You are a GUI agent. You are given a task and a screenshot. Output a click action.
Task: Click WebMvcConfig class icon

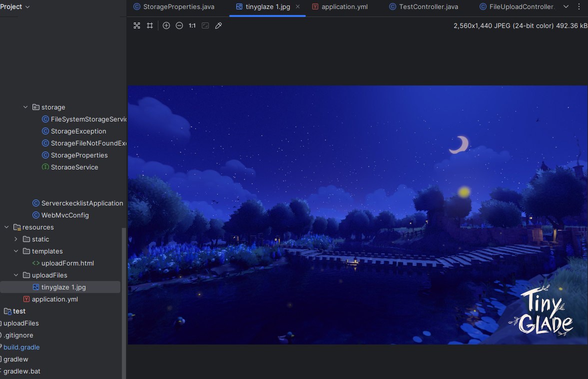click(x=36, y=215)
